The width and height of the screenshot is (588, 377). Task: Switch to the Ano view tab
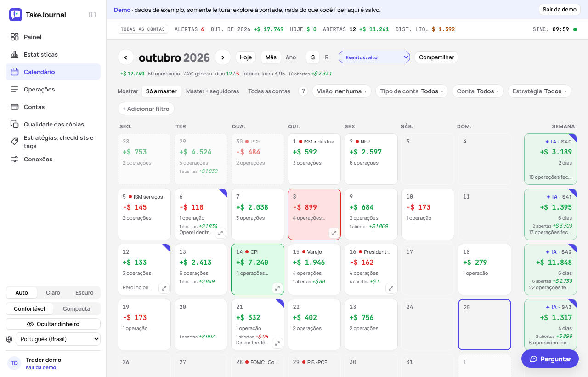[291, 57]
